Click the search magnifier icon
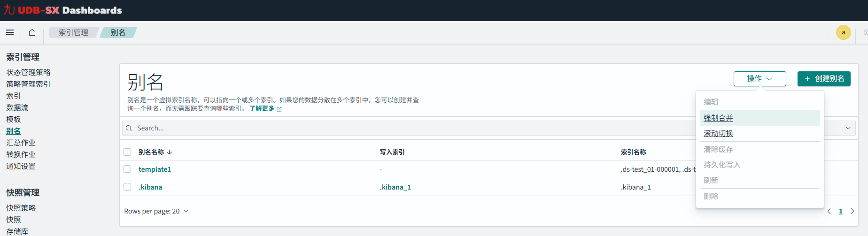 (x=129, y=128)
